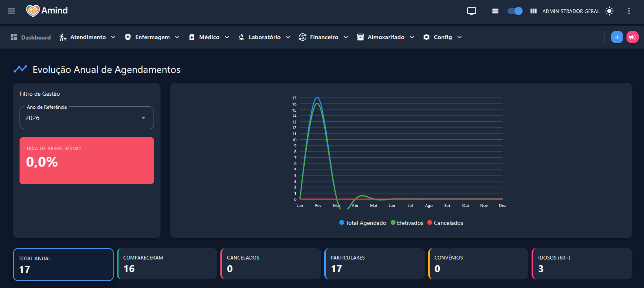The height and width of the screenshot is (288, 644).
Task: Toggle the blue layout switch in header
Action: point(515,11)
